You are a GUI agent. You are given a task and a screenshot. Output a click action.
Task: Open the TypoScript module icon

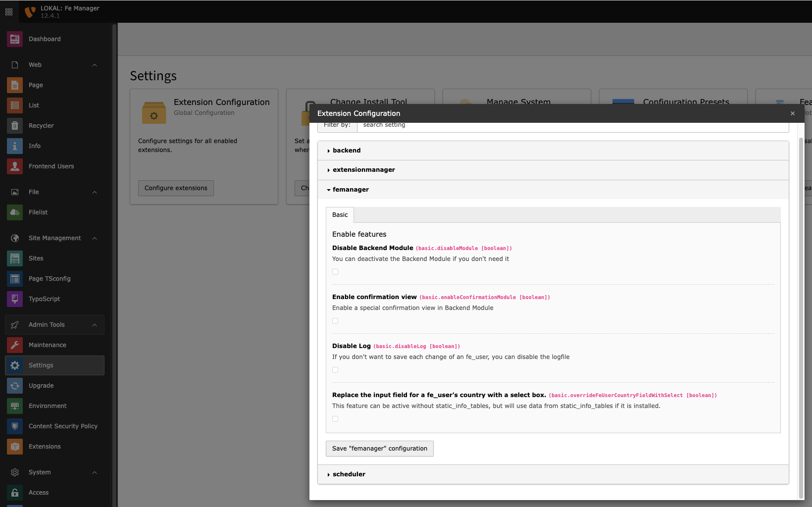pyautogui.click(x=15, y=299)
